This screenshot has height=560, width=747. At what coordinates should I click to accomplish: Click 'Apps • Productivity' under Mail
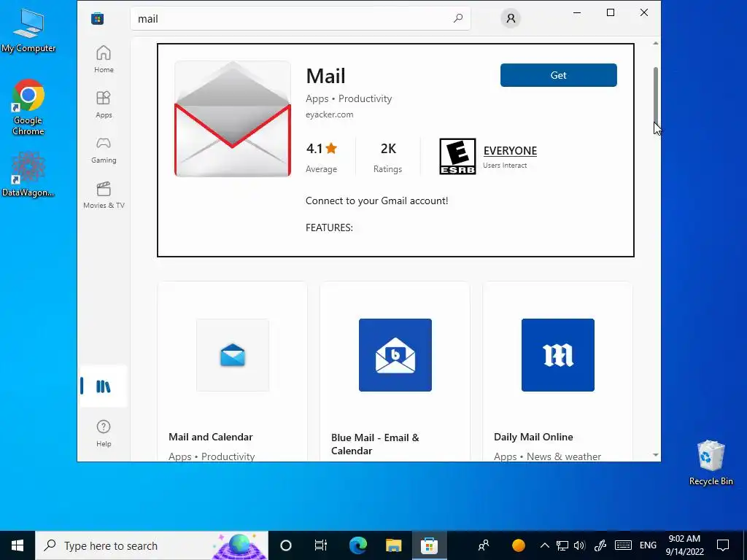[x=349, y=98]
